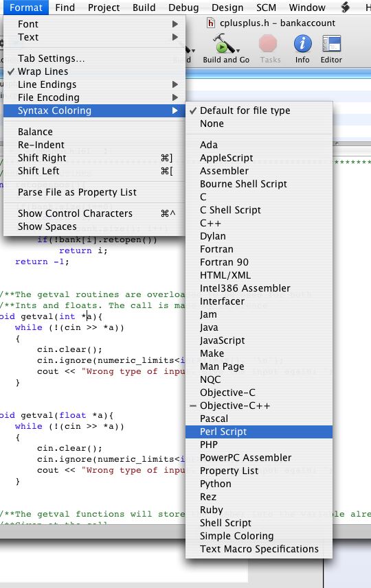Viewport: 371px width, 588px height.
Task: Choose C syntax coloring
Action: [259, 197]
